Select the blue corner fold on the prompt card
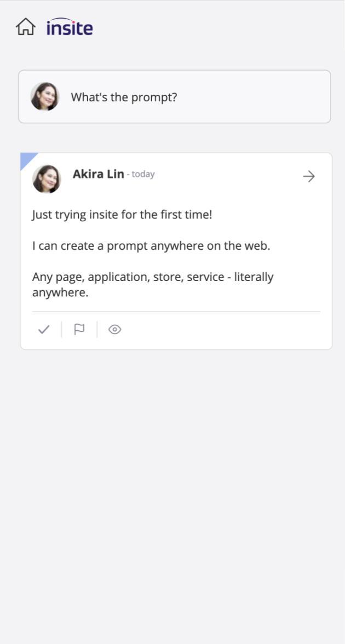The width and height of the screenshot is (345, 644). coord(26,158)
